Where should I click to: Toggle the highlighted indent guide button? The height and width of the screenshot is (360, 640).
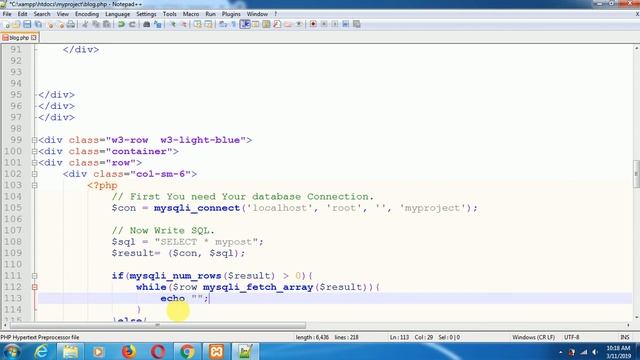point(245,24)
